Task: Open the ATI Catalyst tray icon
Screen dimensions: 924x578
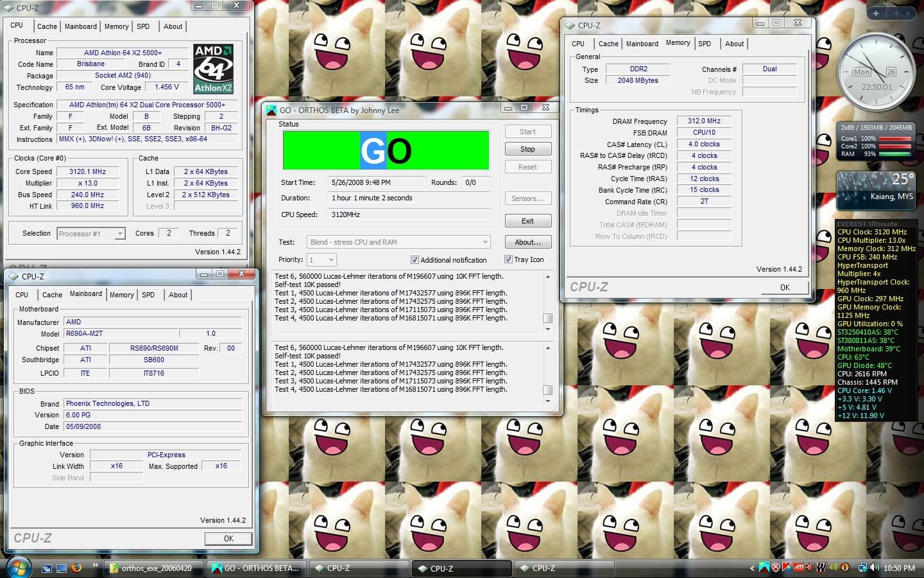Action: click(799, 567)
